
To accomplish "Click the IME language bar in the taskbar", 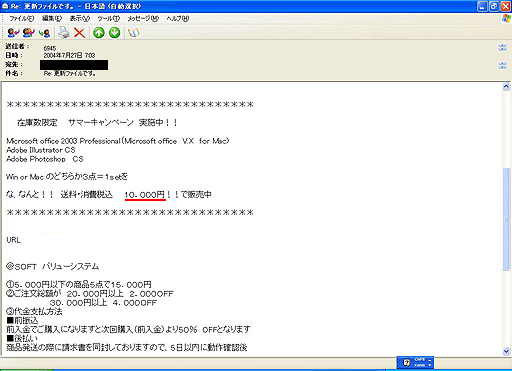I will pyautogui.click(x=415, y=362).
